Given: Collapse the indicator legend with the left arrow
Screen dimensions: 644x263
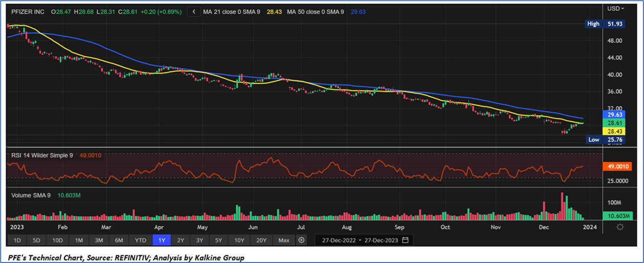Looking at the screenshot, I should [194, 11].
